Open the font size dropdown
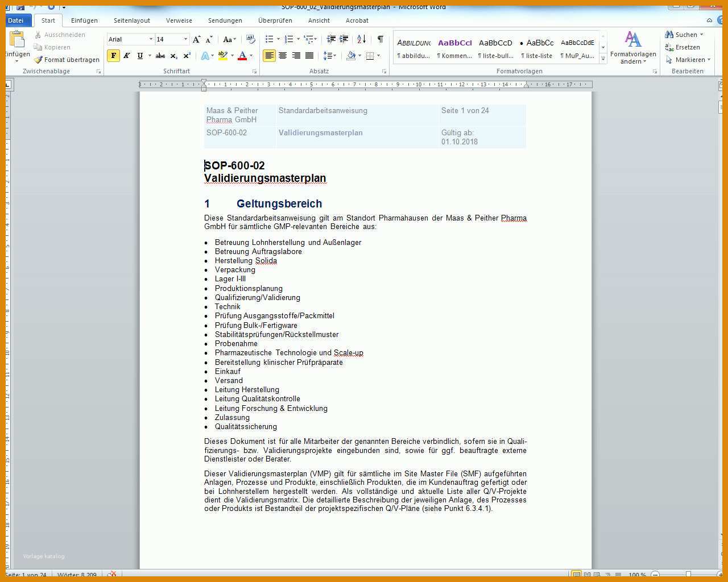 185,39
